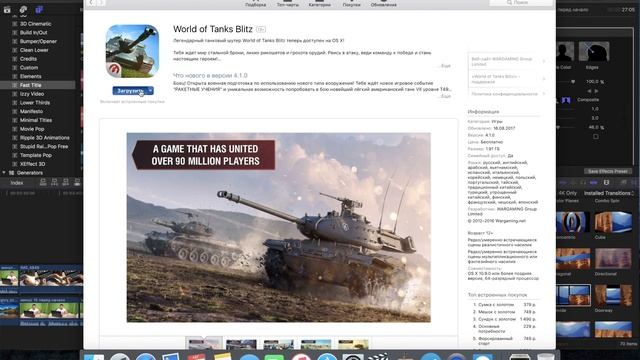Viewport: 640px width, 360px height.
Task: Toggle the checkbox below the 46.0 % value
Action: (596, 137)
